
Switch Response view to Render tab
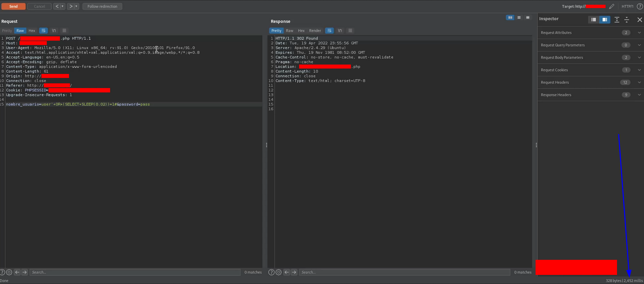coord(315,31)
